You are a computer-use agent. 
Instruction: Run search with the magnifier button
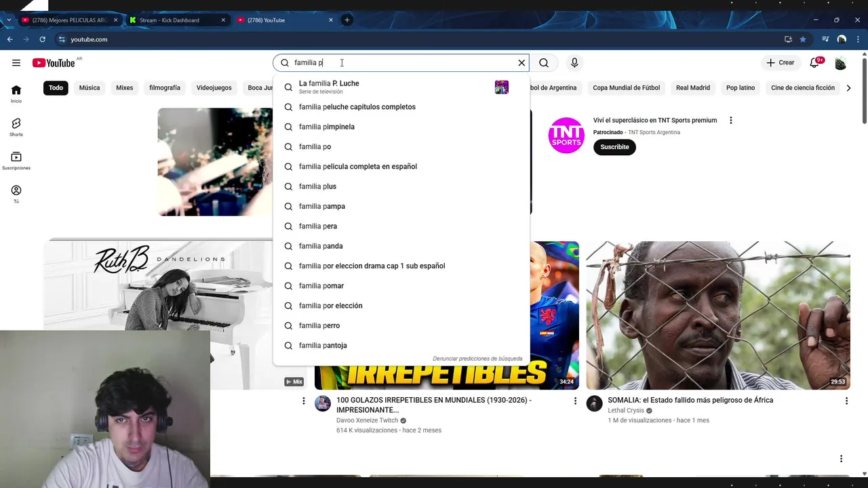[544, 63]
